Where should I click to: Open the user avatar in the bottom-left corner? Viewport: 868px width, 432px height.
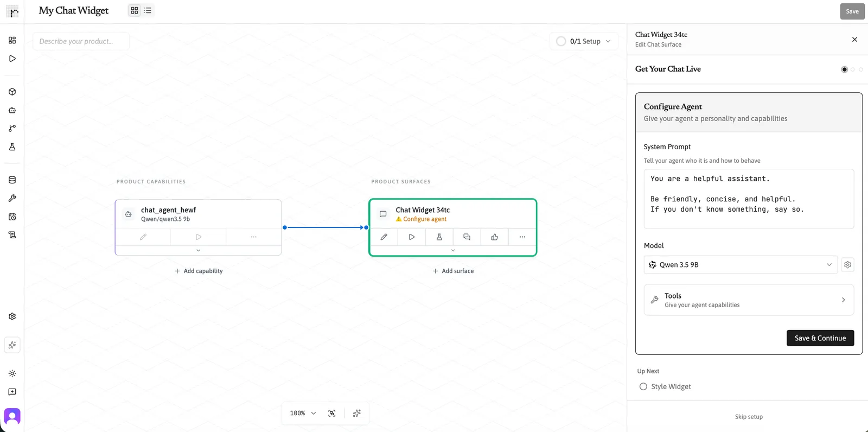point(12,416)
